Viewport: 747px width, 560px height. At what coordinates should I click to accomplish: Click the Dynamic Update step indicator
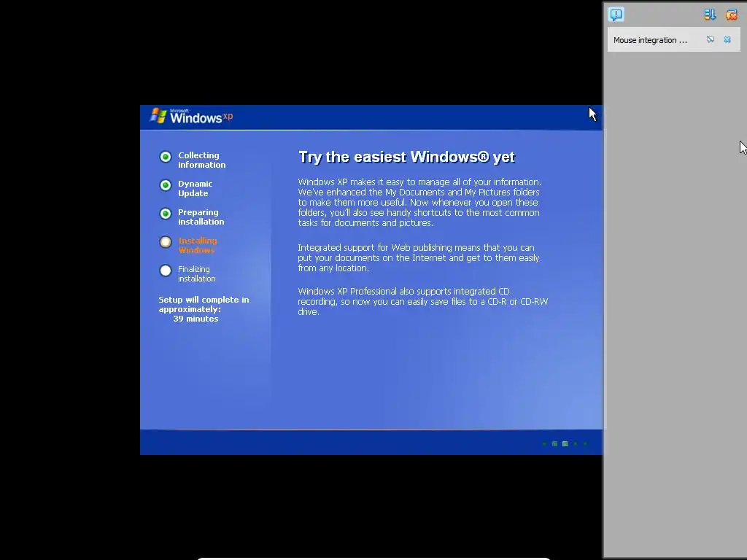[166, 185]
